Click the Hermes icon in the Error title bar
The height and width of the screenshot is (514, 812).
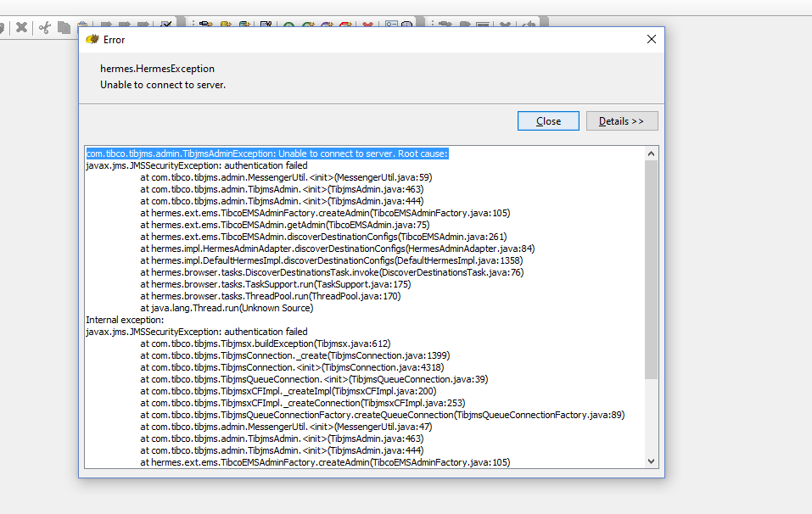click(x=92, y=39)
